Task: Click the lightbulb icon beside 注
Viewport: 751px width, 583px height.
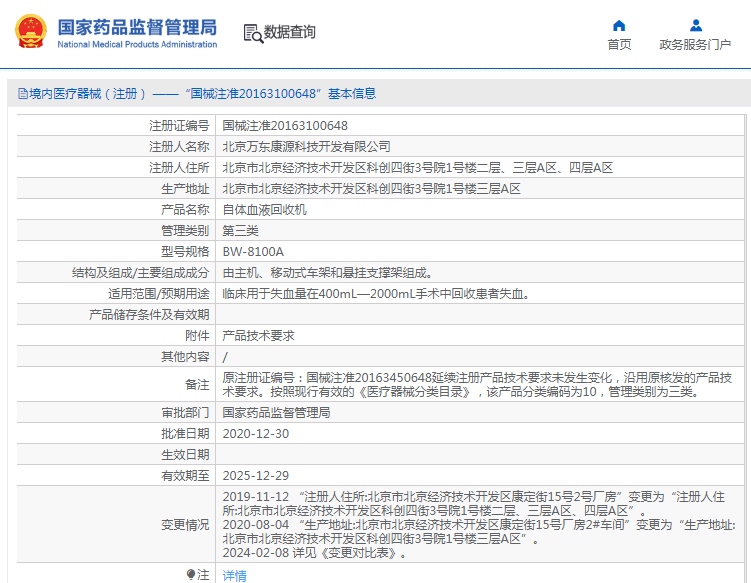Action: point(191,574)
